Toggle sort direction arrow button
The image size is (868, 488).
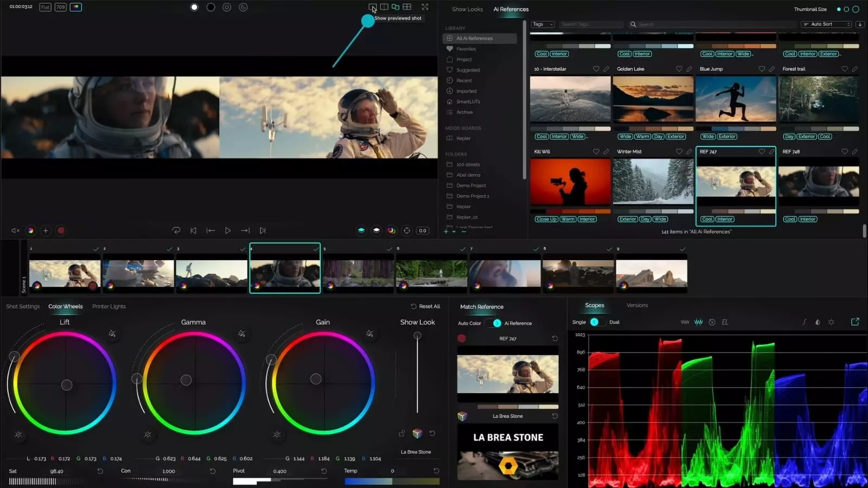coord(860,24)
